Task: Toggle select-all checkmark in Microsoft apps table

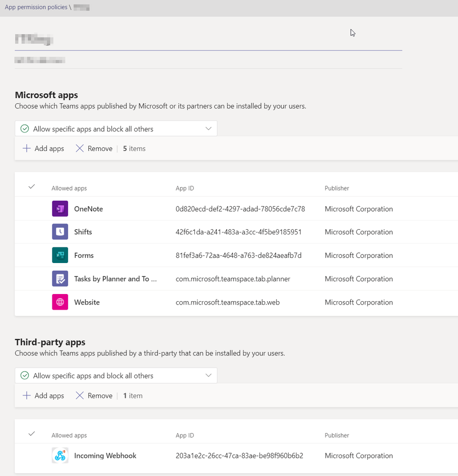Action: [31, 187]
